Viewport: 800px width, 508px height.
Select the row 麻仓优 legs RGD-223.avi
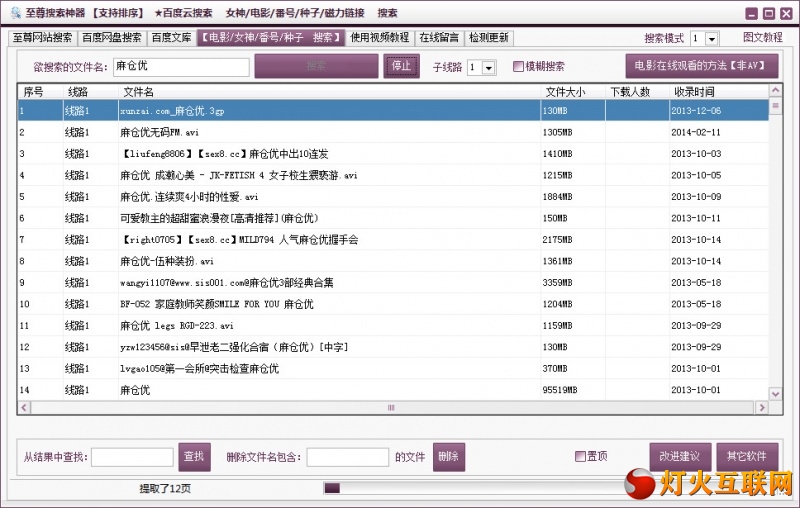click(x=393, y=325)
